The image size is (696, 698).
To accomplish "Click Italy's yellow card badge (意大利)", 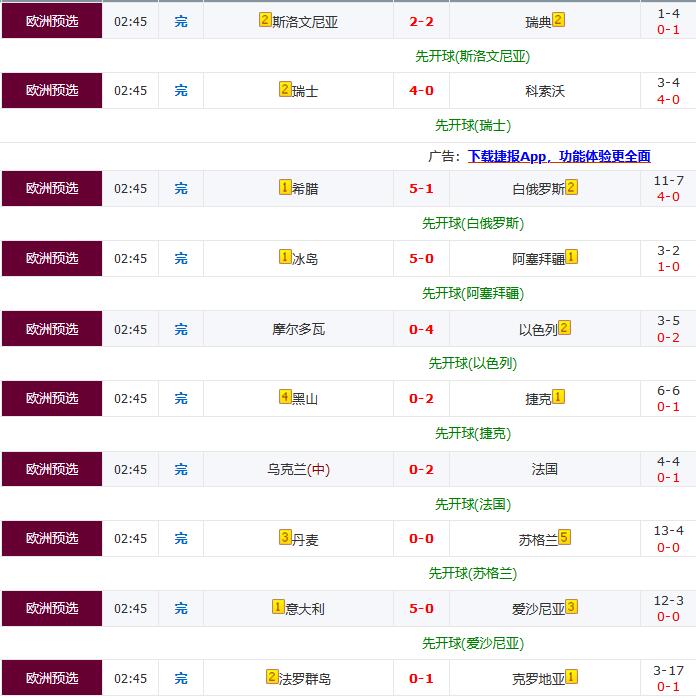I will click(278, 606).
